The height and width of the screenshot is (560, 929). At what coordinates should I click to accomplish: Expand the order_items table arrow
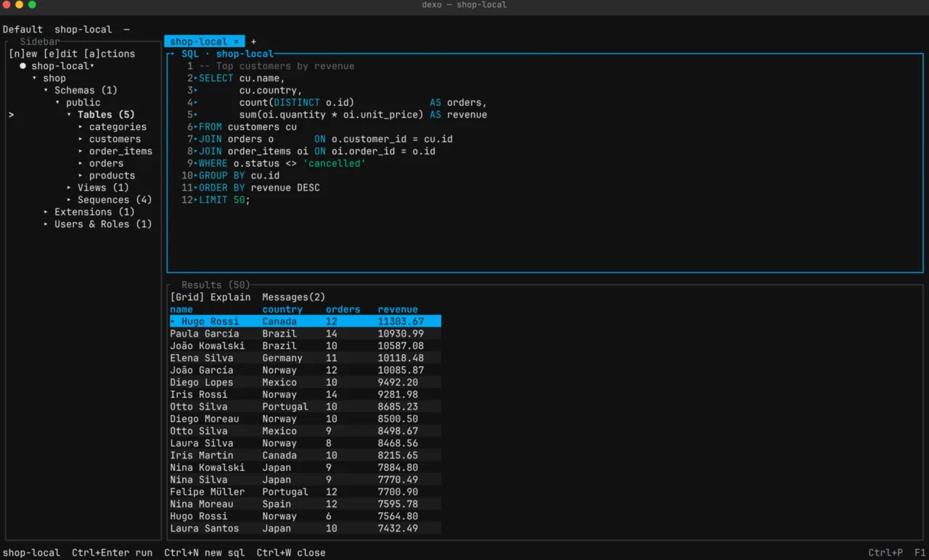pos(81,152)
